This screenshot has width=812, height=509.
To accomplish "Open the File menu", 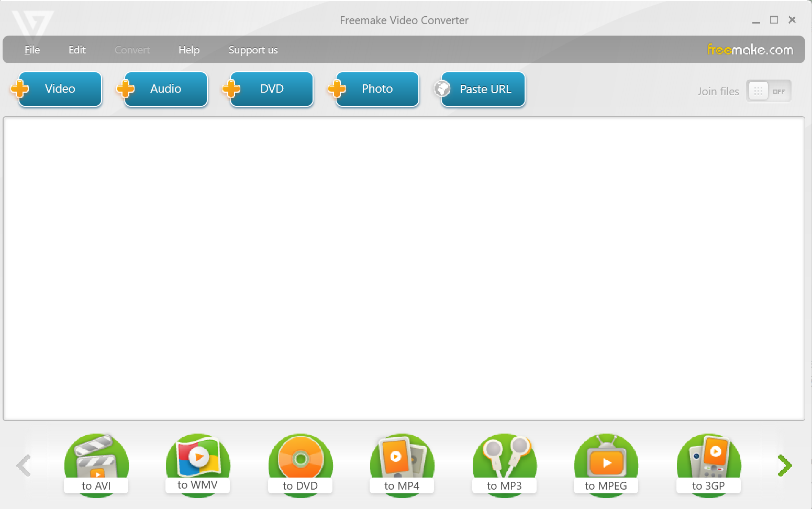I will (x=32, y=49).
